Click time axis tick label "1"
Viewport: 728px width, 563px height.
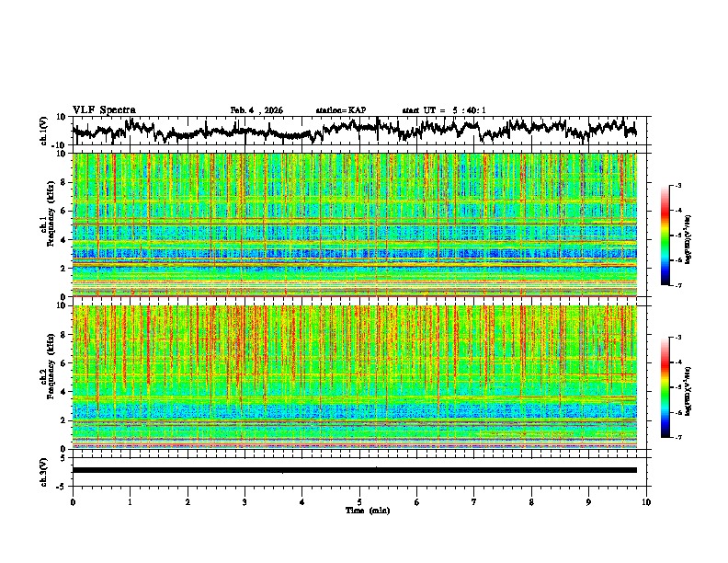point(130,502)
